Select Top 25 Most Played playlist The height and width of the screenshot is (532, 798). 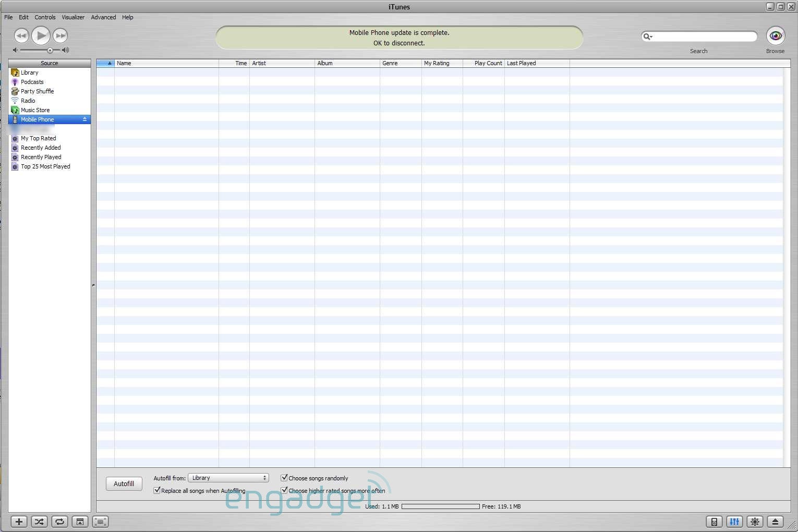50,166
